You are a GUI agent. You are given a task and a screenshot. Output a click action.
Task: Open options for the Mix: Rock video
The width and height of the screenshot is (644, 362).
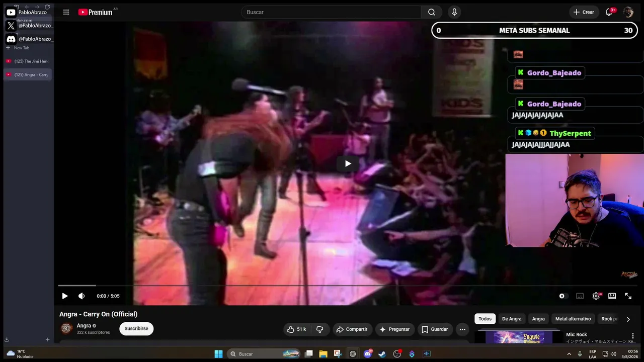(x=632, y=336)
